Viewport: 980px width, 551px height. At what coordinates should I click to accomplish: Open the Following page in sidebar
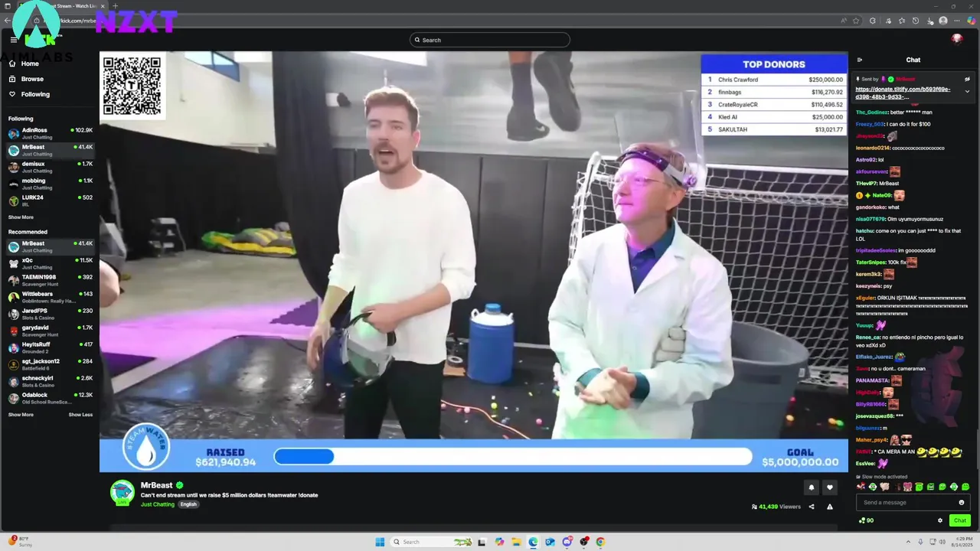click(29, 94)
